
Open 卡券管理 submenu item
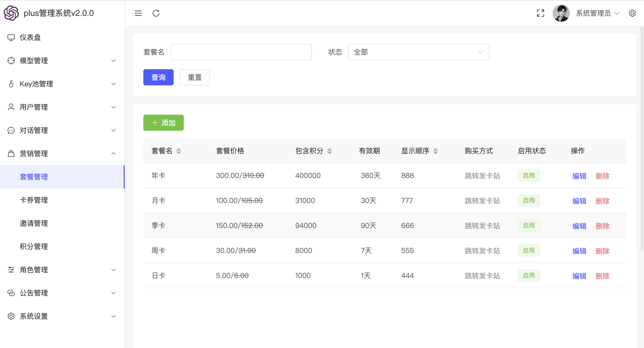(x=34, y=200)
